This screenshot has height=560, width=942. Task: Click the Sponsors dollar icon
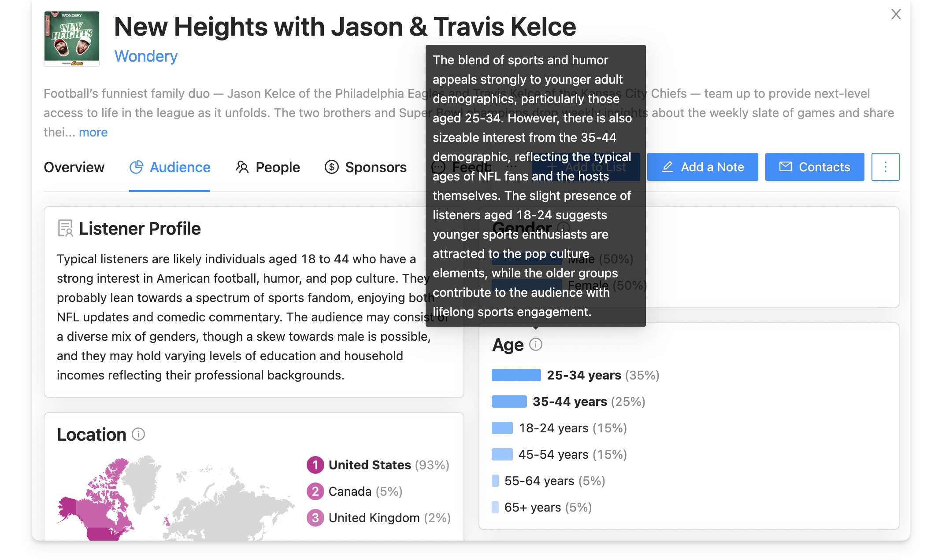point(331,167)
